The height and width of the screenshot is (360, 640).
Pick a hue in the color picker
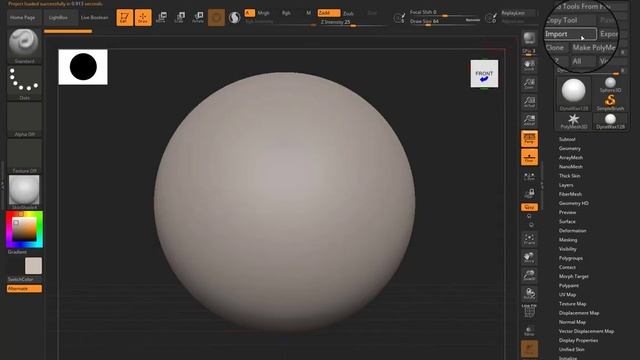click(x=24, y=229)
